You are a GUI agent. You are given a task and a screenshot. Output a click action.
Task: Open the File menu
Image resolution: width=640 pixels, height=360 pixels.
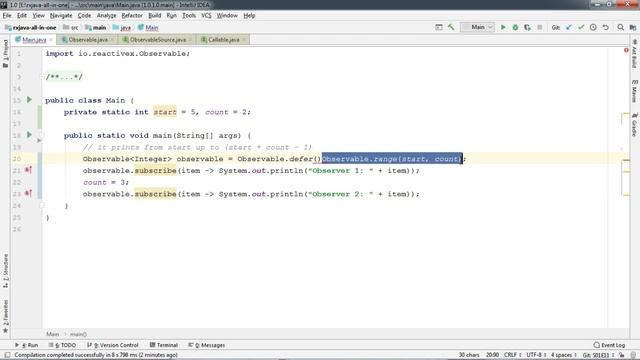7,16
